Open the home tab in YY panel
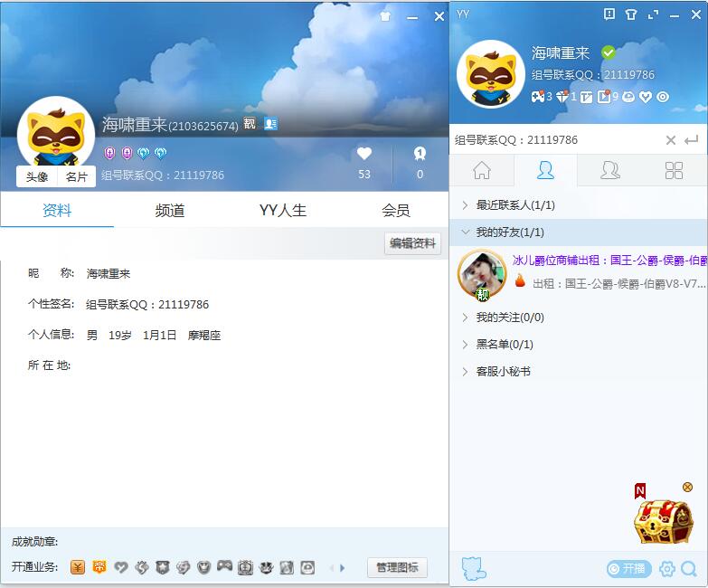Viewport: 708px width, 588px height. (x=482, y=170)
